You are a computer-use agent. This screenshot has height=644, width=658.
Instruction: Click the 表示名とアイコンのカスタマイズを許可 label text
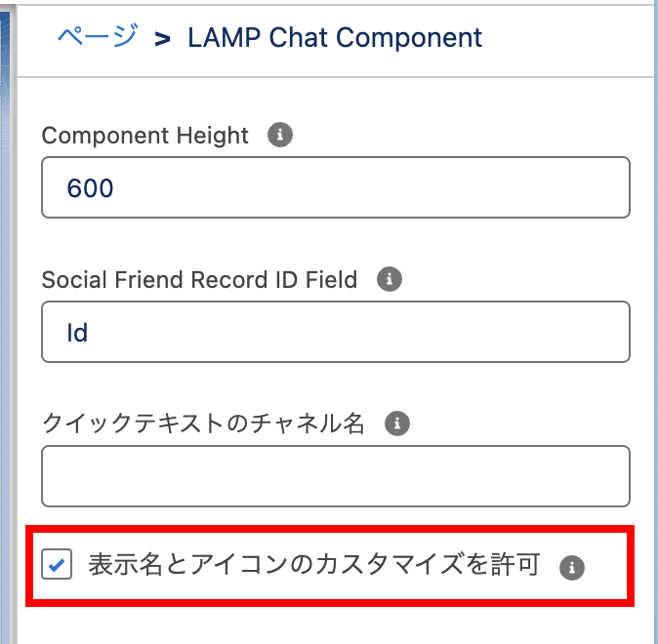pos(313,565)
